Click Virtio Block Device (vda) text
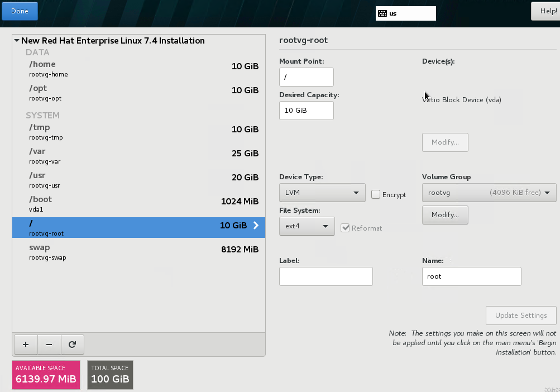This screenshot has height=392, width=560. [x=461, y=100]
